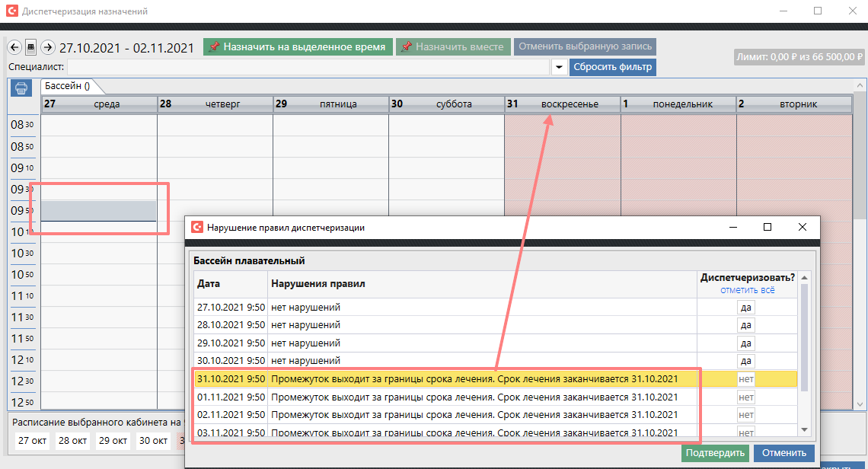Open the calendar date picker icon
Viewport: 868px width, 469px height.
pyautogui.click(x=31, y=47)
